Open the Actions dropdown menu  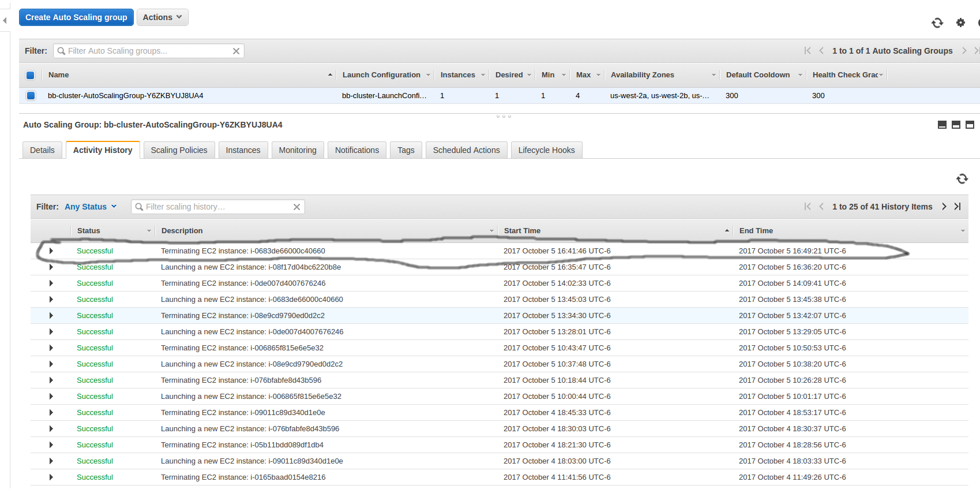162,17
